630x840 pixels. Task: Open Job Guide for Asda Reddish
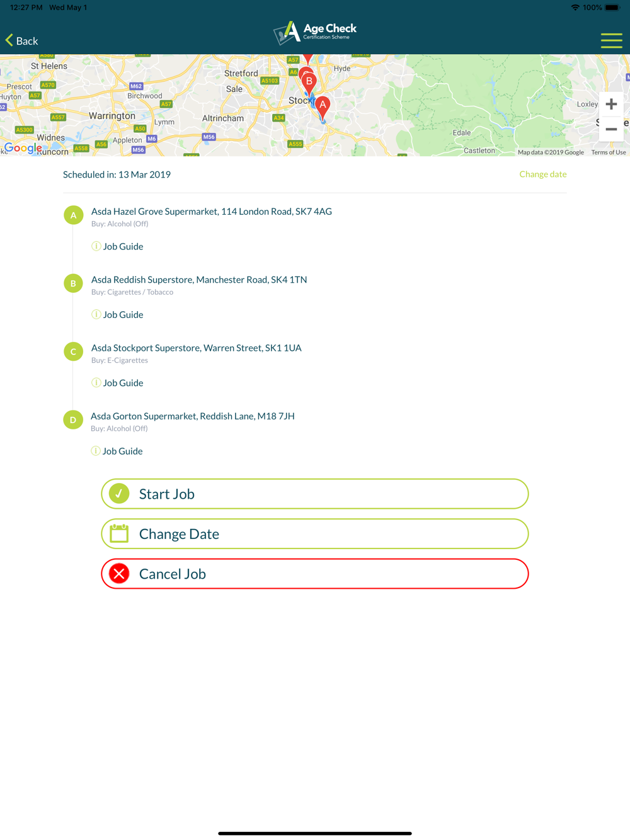(123, 314)
